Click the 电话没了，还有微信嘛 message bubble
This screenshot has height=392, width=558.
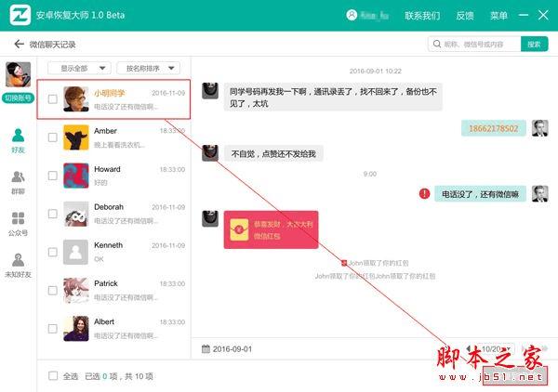click(480, 194)
